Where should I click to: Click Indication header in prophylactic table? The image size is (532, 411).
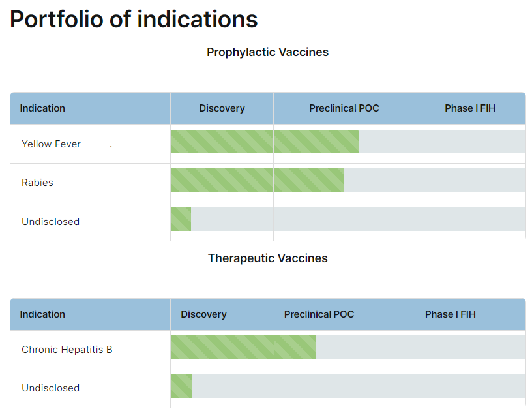click(x=42, y=108)
